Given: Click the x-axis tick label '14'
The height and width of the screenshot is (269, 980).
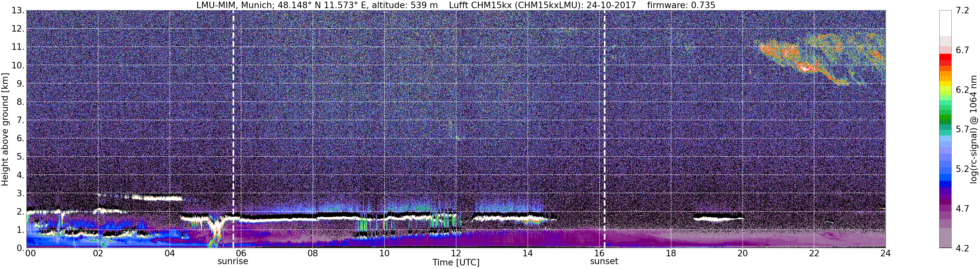Looking at the screenshot, I should (x=528, y=253).
